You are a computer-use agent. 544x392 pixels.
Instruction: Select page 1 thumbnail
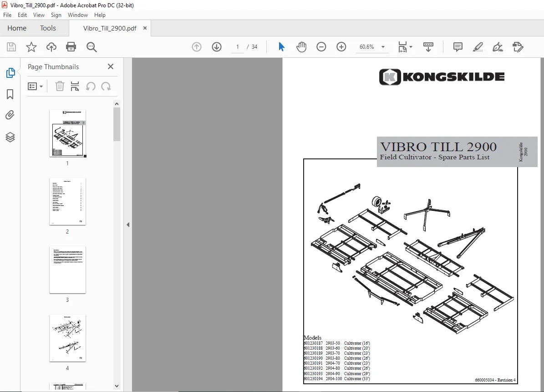(x=68, y=133)
